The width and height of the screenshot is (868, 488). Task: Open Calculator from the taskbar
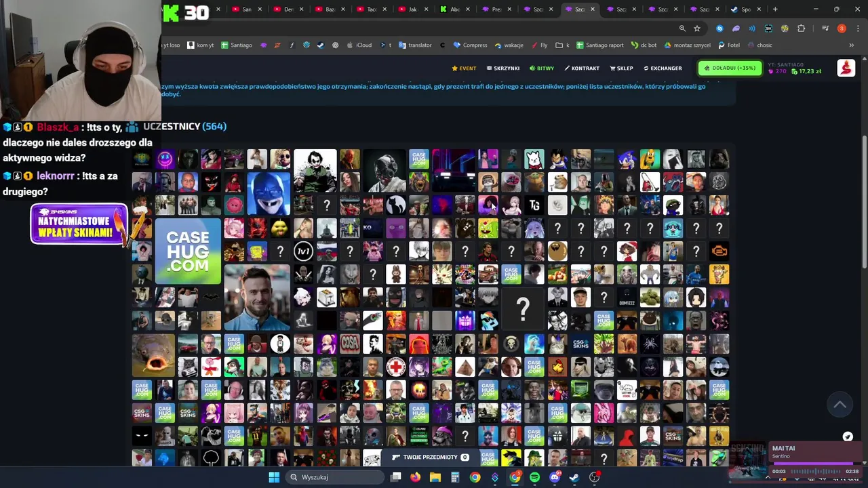[x=455, y=477]
